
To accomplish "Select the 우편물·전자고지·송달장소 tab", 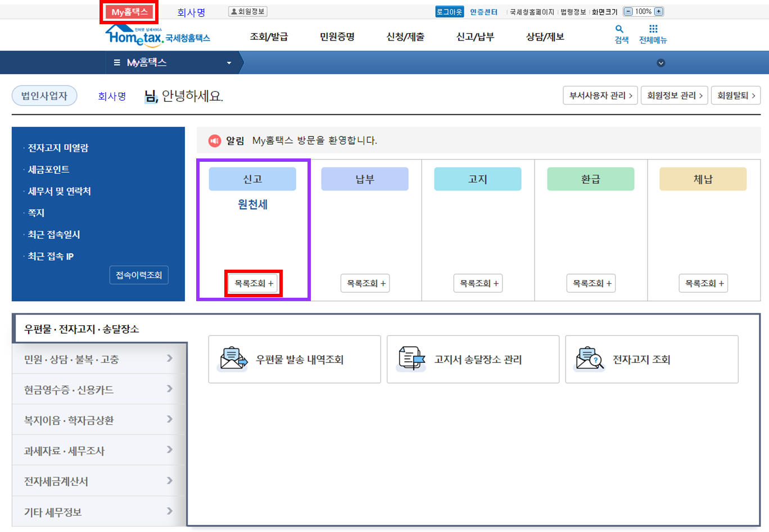I will click(x=99, y=329).
